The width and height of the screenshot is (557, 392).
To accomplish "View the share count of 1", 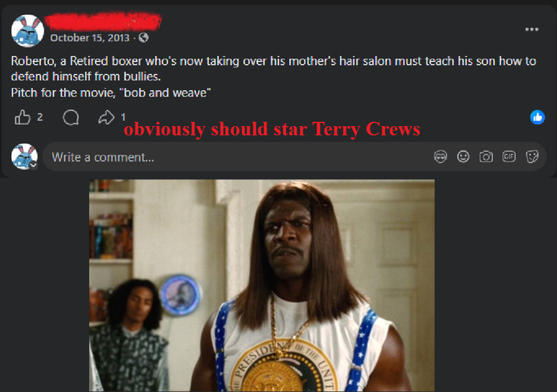I will point(123,117).
